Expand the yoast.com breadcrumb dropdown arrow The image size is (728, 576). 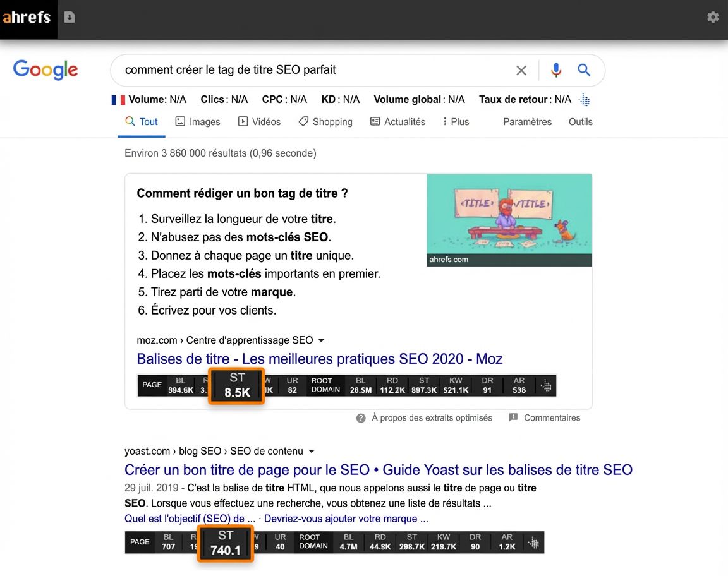point(310,451)
